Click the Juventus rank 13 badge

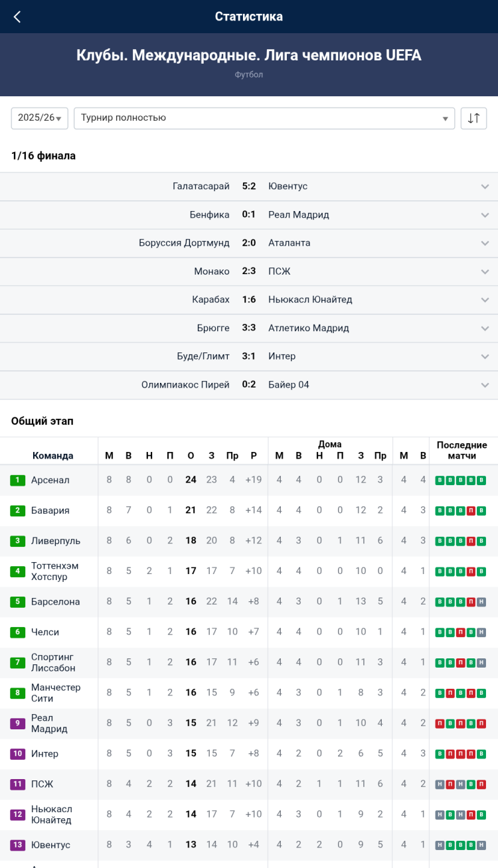coord(17,845)
